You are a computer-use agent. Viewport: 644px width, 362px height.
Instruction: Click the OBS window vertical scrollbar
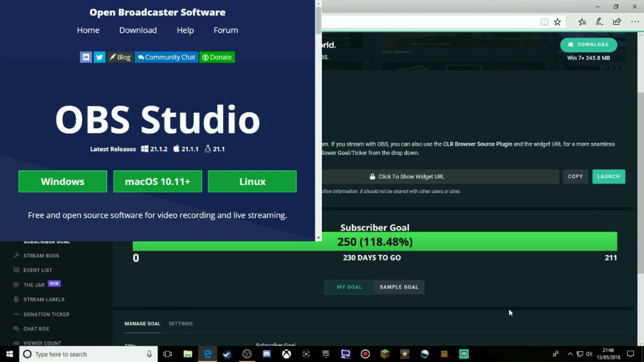tap(318, 21)
